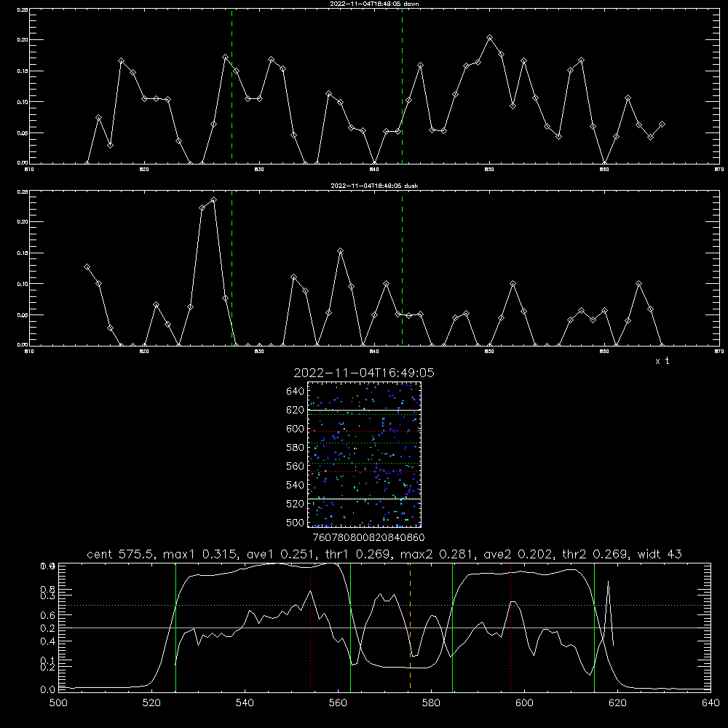Click the 'max2 0.281' value

coord(438,554)
